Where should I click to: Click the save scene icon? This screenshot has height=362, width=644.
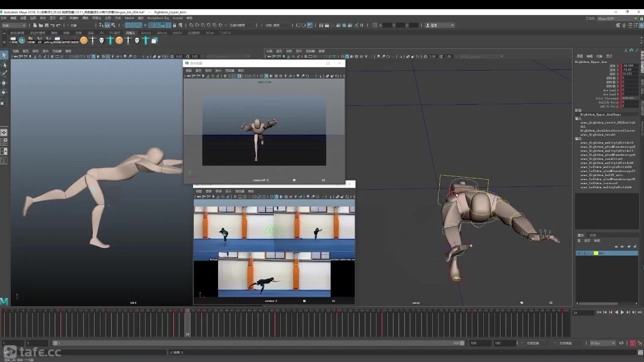tap(47, 25)
